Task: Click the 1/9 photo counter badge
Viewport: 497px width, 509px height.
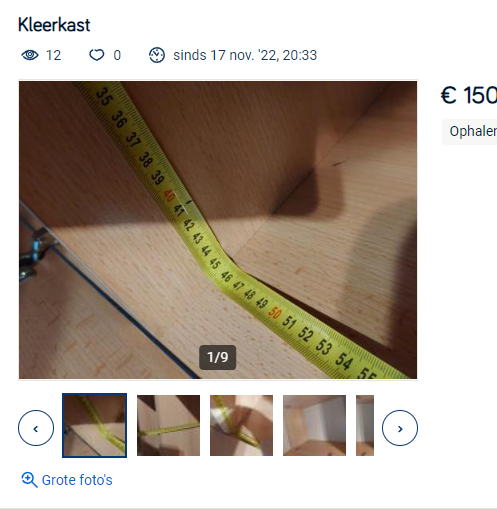Action: [218, 357]
